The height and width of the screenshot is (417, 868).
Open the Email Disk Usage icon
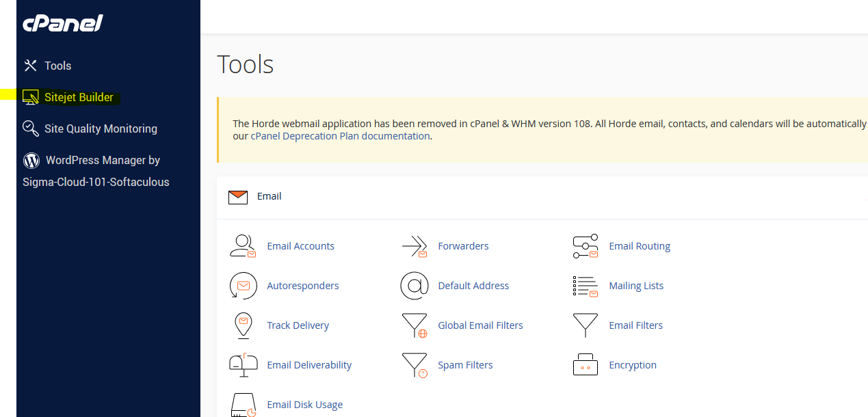pos(243,405)
